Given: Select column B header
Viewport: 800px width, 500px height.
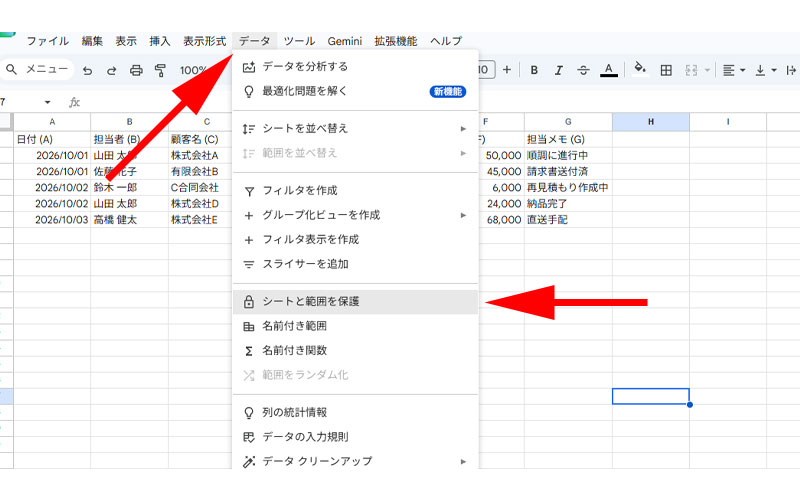Looking at the screenshot, I should tap(130, 122).
